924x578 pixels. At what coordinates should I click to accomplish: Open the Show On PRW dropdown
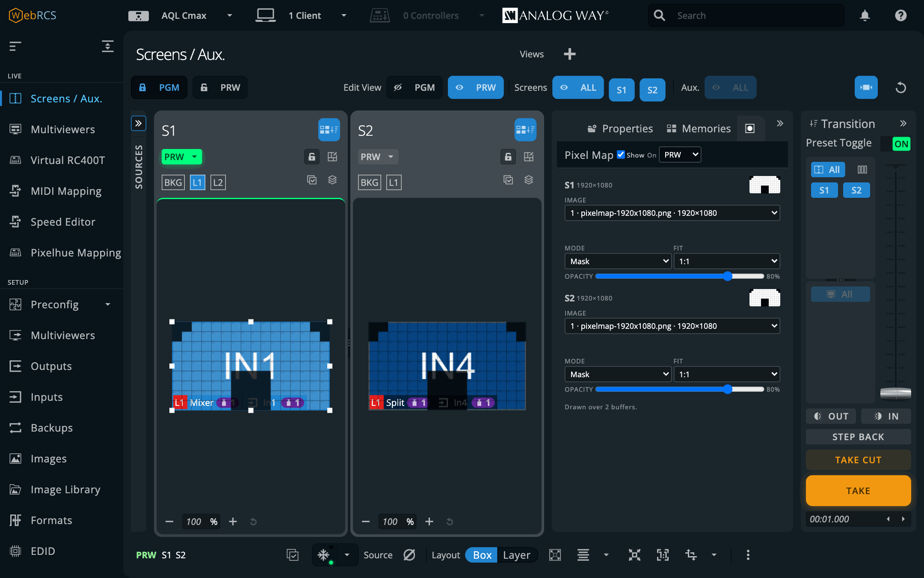680,155
